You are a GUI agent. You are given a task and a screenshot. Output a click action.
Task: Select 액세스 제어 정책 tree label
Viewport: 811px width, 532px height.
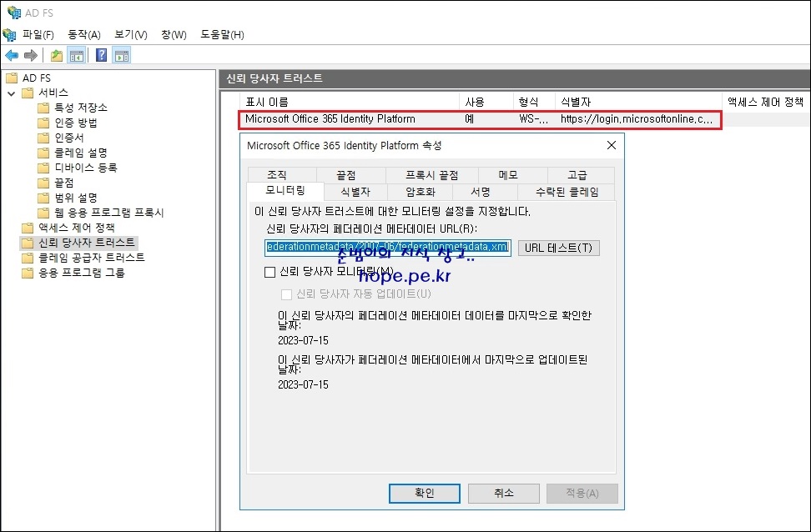[76, 228]
